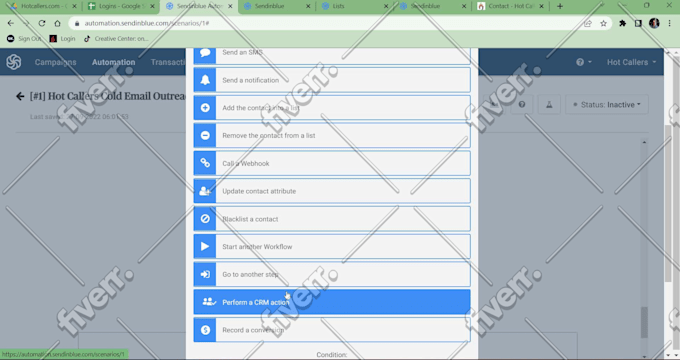The image size is (680, 360).
Task: Open the Campaigns menu
Action: point(56,62)
